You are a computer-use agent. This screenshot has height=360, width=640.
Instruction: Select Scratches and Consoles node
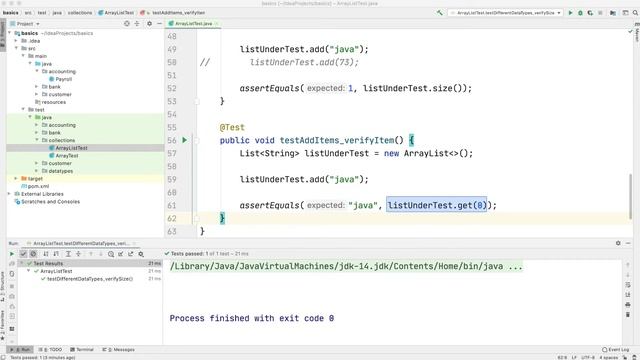coord(47,202)
